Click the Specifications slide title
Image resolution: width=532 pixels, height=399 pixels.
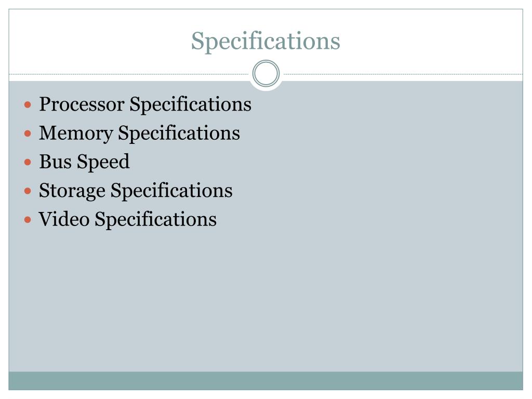(x=265, y=42)
